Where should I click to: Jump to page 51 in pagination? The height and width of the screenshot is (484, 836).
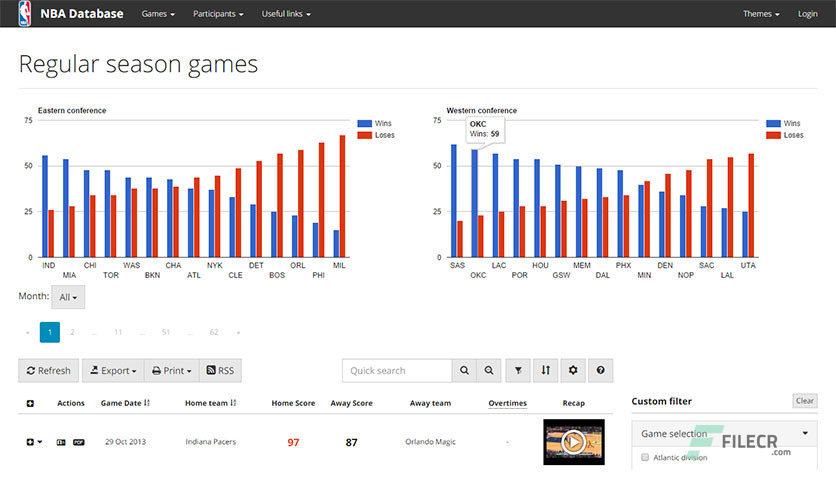coord(166,333)
